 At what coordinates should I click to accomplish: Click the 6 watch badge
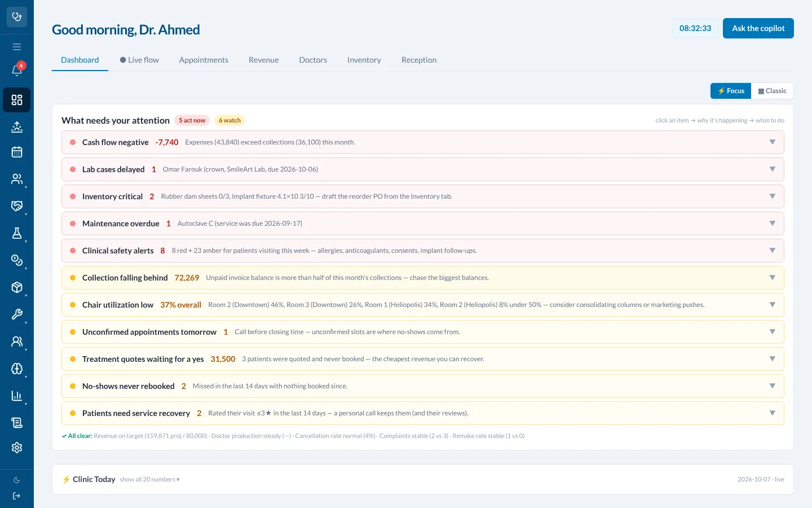click(230, 120)
